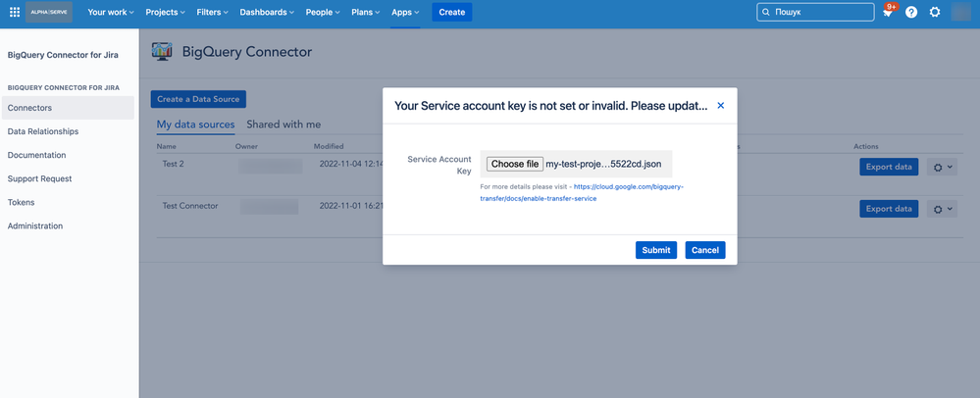The image size is (980, 398).
Task: Open the app switcher grid icon
Action: pyautogui.click(x=15, y=12)
